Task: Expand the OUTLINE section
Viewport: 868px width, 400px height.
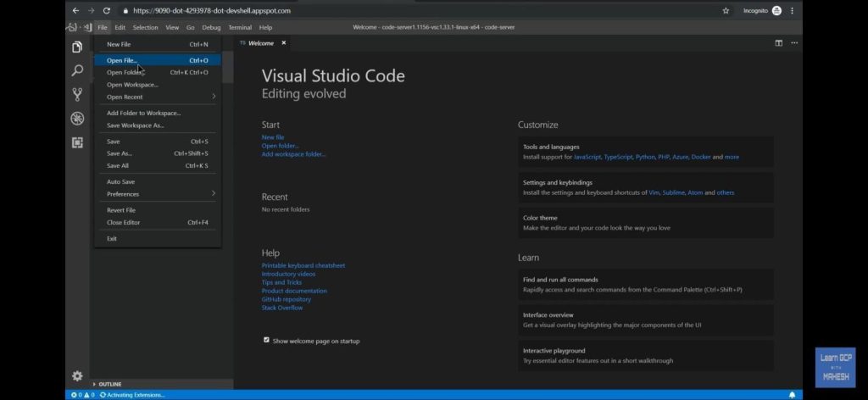Action: (x=162, y=384)
